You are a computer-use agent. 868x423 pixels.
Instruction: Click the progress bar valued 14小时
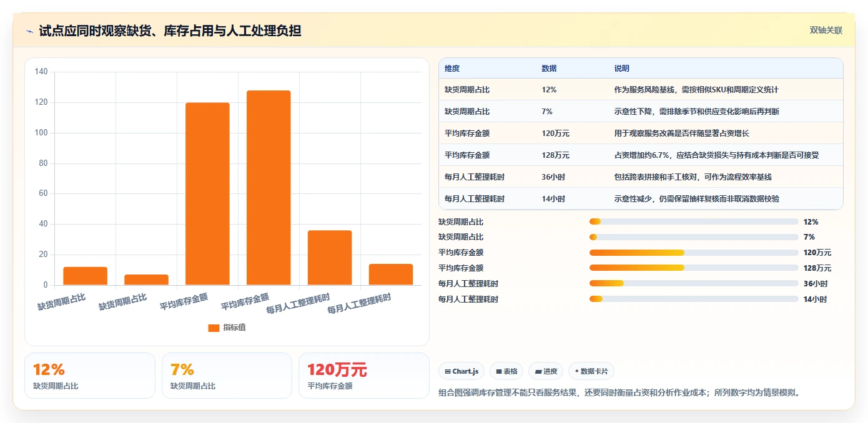tap(694, 299)
